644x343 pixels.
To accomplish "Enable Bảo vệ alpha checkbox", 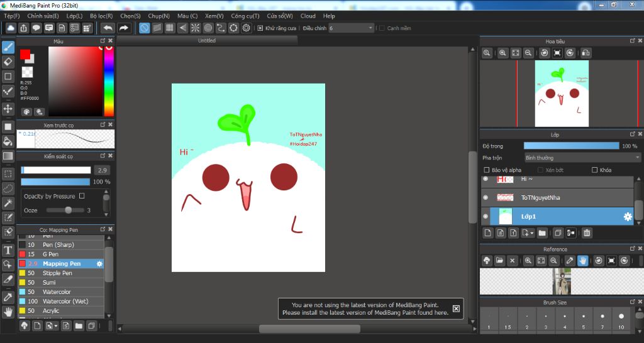I will coord(487,170).
